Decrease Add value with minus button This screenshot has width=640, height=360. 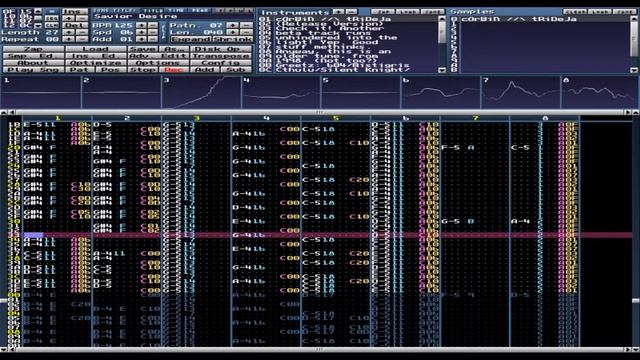pos(153,39)
